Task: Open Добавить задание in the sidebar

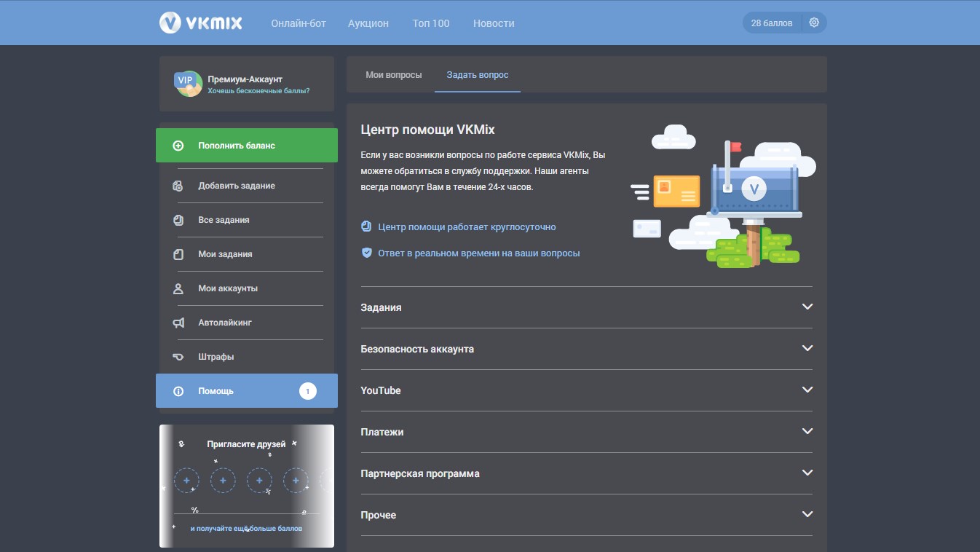Action: [x=247, y=186]
